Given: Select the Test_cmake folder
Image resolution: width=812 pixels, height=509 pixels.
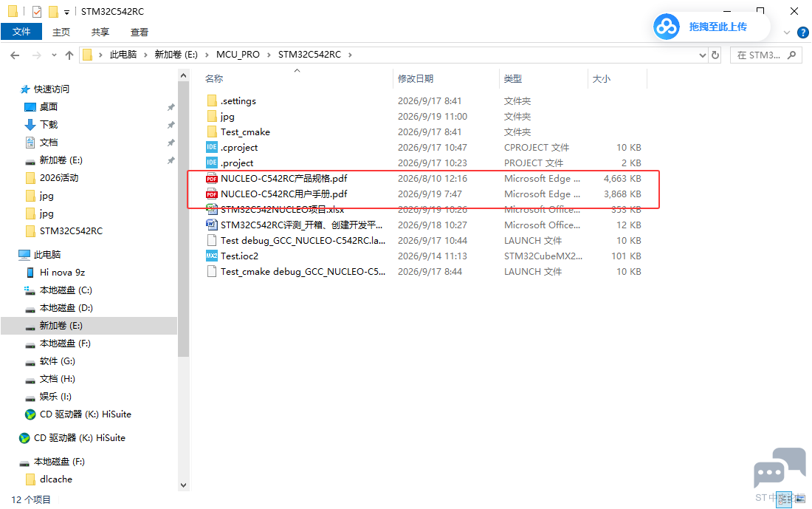Looking at the screenshot, I should pyautogui.click(x=238, y=132).
